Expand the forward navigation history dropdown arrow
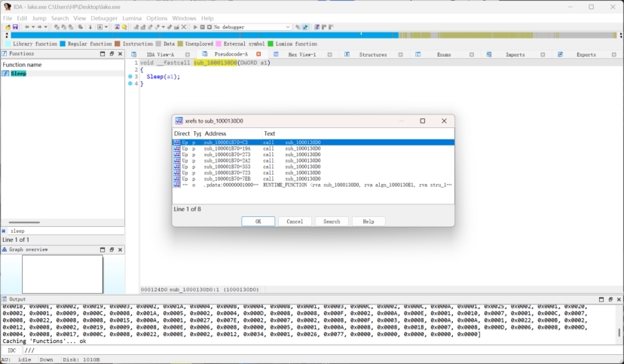This screenshot has width=624, height=364. coord(46,27)
